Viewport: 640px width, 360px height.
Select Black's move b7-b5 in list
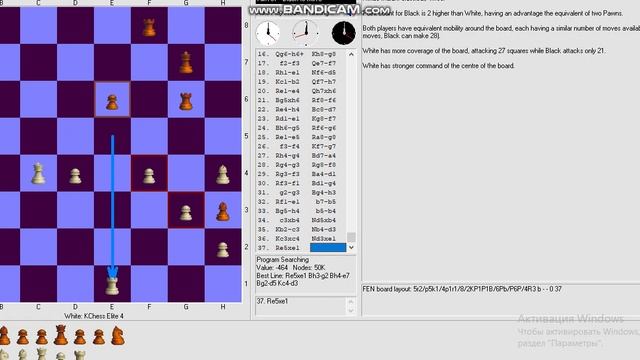[x=326, y=202]
